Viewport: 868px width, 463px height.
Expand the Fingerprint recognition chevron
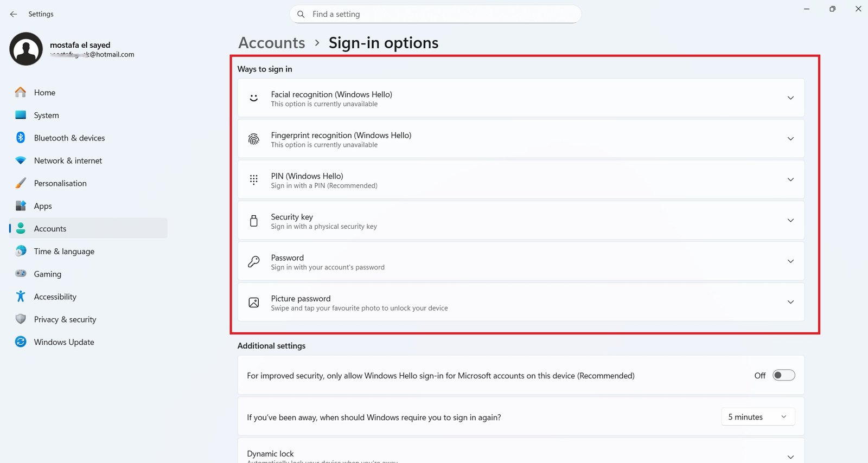790,139
